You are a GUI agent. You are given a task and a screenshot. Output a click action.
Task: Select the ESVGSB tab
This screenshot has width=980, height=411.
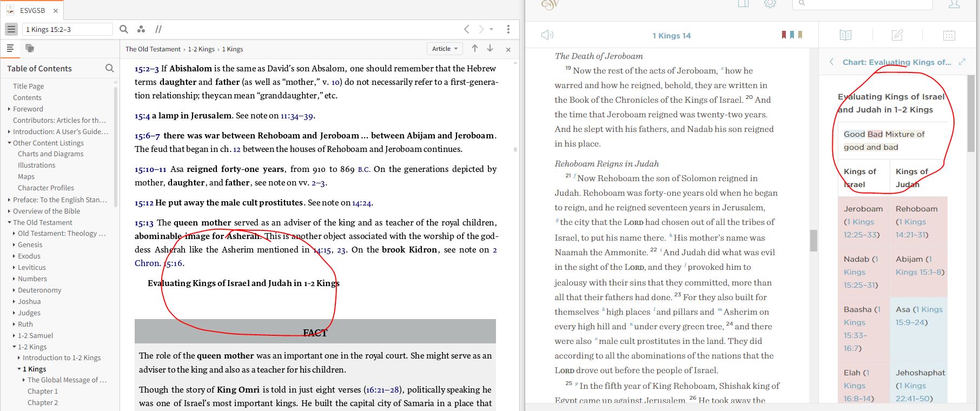(x=32, y=10)
